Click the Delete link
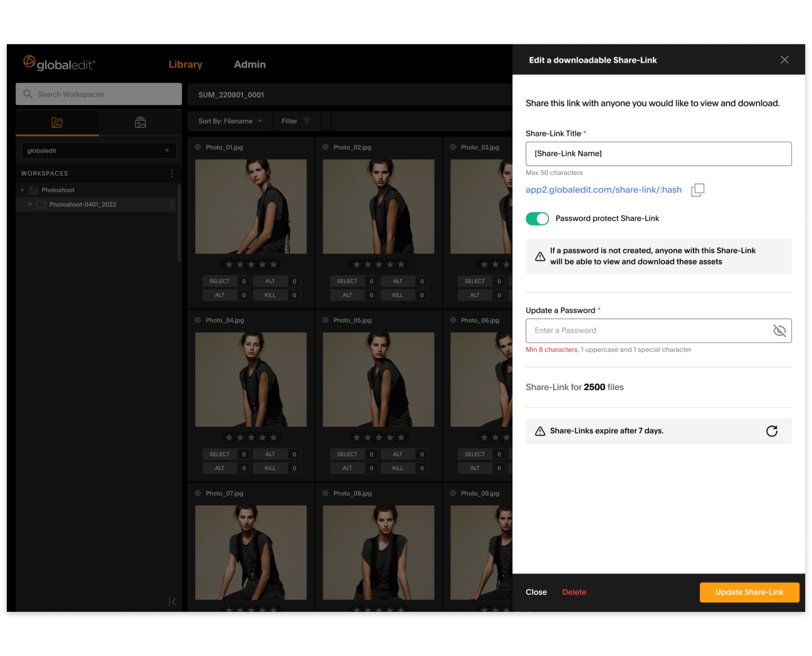The image size is (812, 656). (574, 592)
